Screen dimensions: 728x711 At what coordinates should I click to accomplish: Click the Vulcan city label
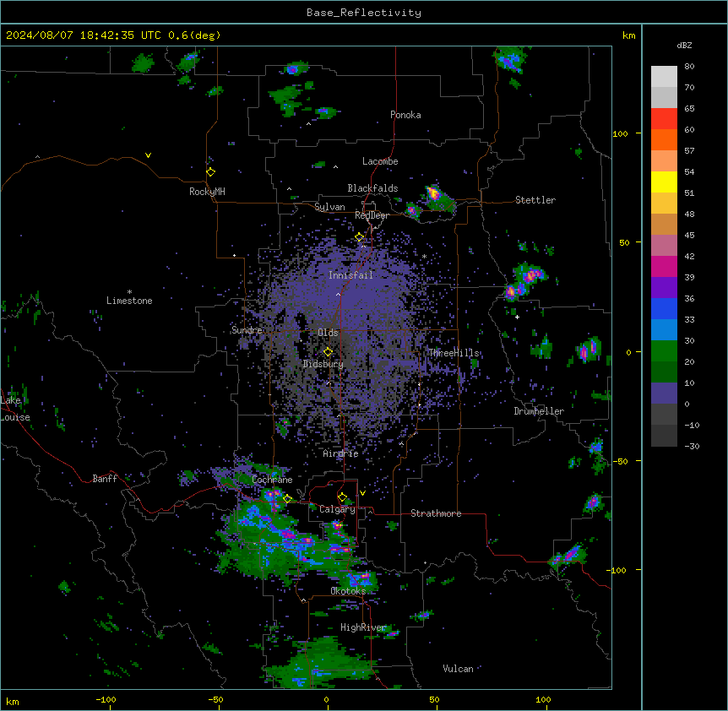tap(458, 669)
